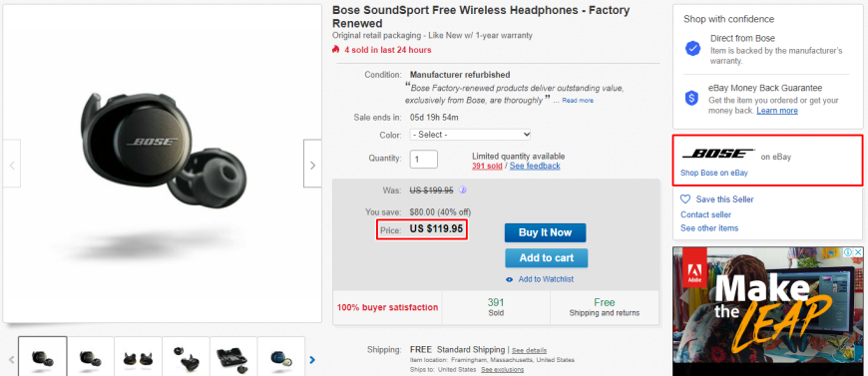Click Learn more about Money Back Guarantee
868x376 pixels.
(777, 111)
